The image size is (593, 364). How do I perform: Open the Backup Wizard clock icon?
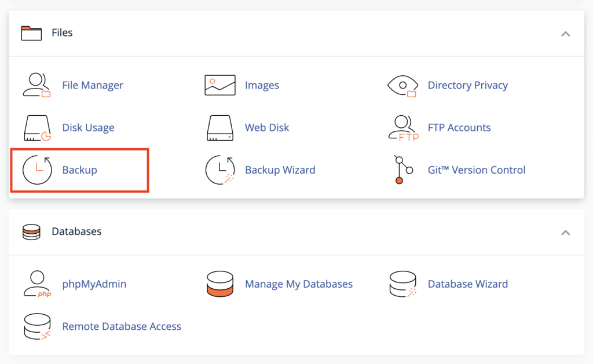coord(220,170)
